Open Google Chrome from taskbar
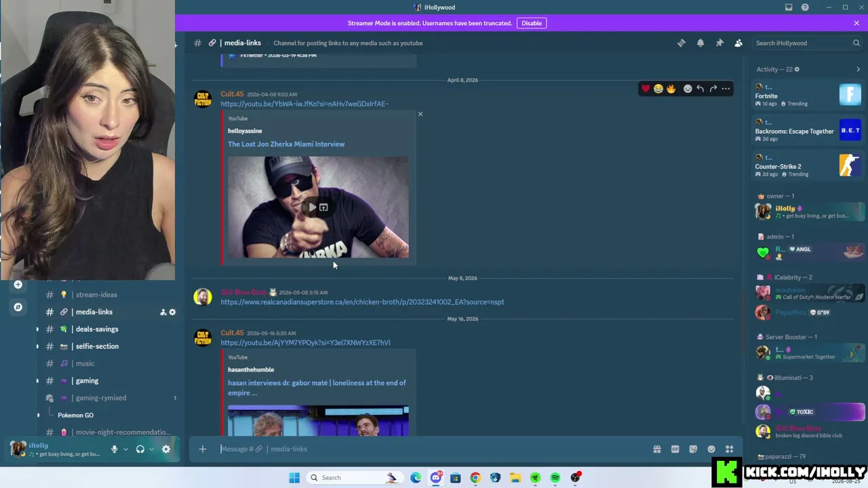This screenshot has height=488, width=868. click(x=475, y=478)
